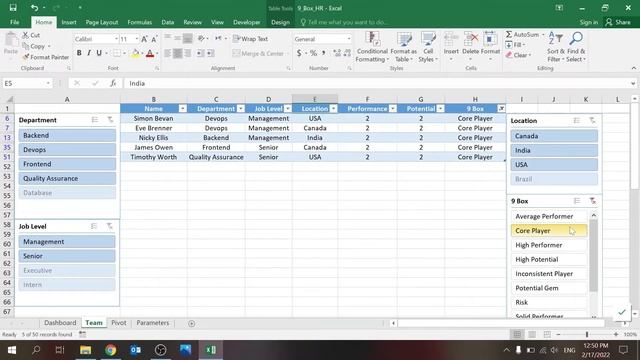The image size is (640, 360).
Task: Open the Name column filter dropdown
Action: click(182, 109)
